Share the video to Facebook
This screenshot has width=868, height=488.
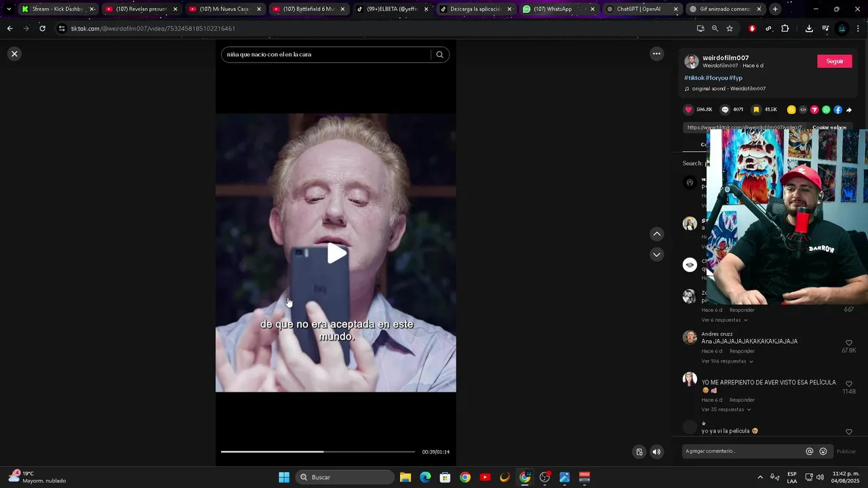(838, 110)
